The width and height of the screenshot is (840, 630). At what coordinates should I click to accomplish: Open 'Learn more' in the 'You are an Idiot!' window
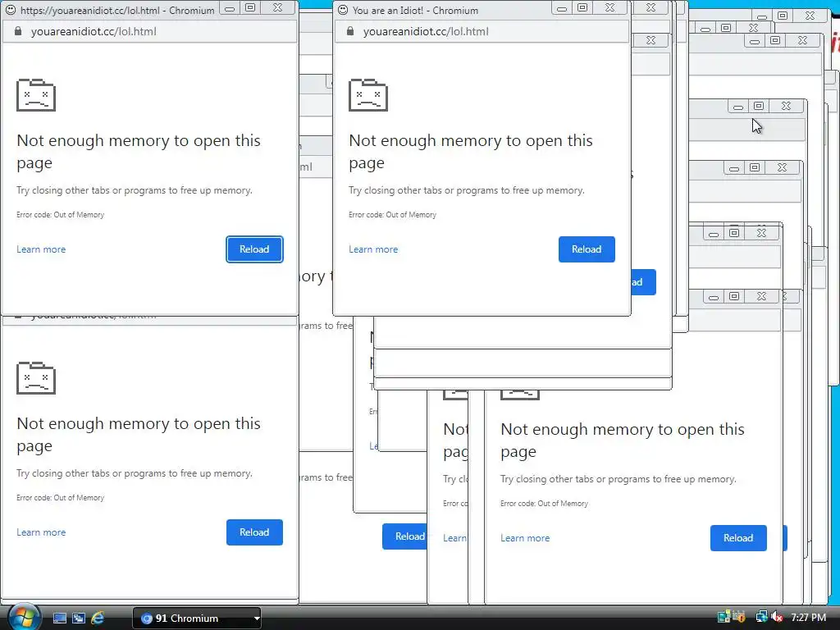coord(373,249)
